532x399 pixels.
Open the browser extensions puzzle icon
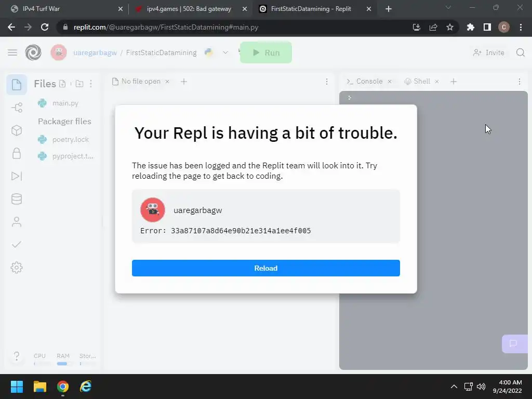(471, 27)
